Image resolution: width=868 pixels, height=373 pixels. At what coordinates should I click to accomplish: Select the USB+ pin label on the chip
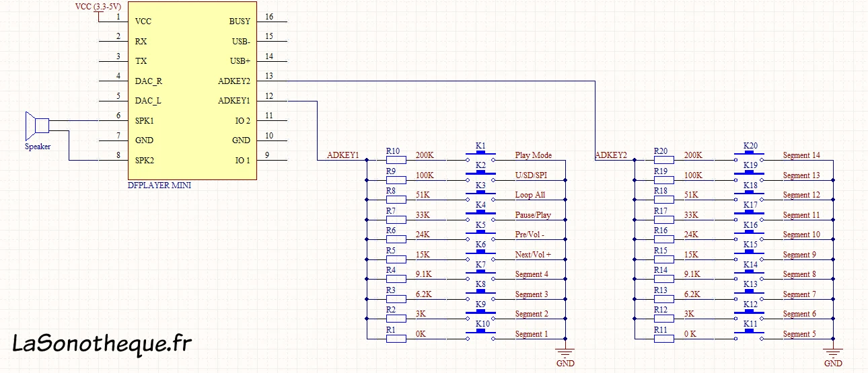[x=240, y=61]
